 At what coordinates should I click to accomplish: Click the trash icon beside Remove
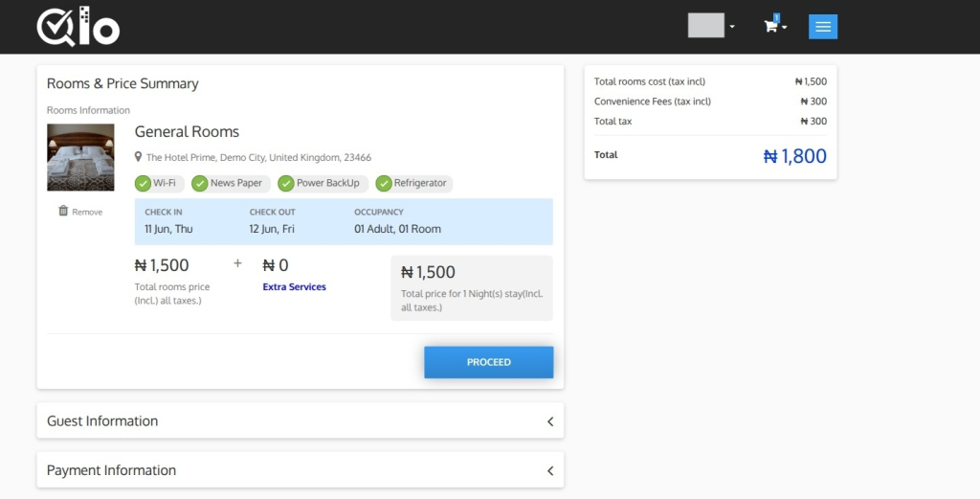click(x=63, y=211)
